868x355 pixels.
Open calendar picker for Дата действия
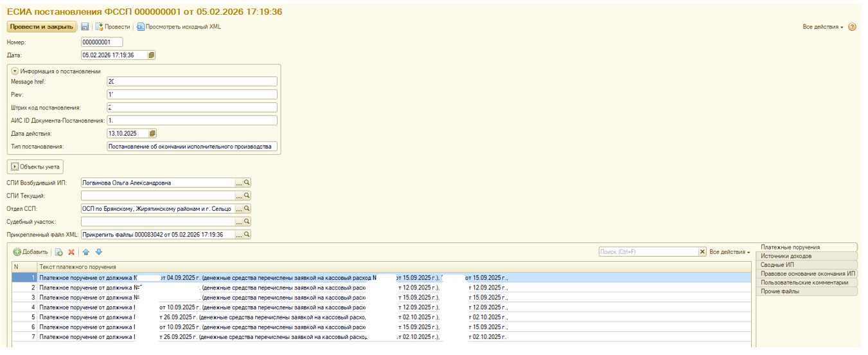pos(152,134)
